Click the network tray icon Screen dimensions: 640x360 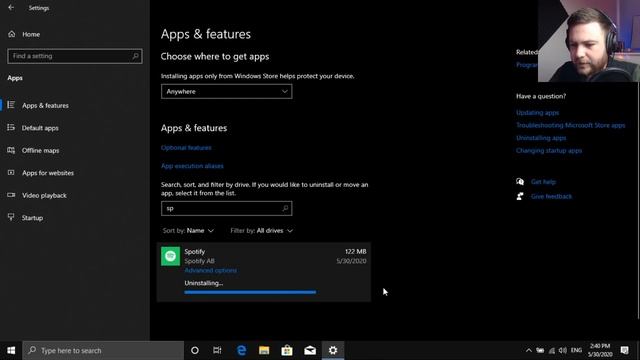point(551,350)
